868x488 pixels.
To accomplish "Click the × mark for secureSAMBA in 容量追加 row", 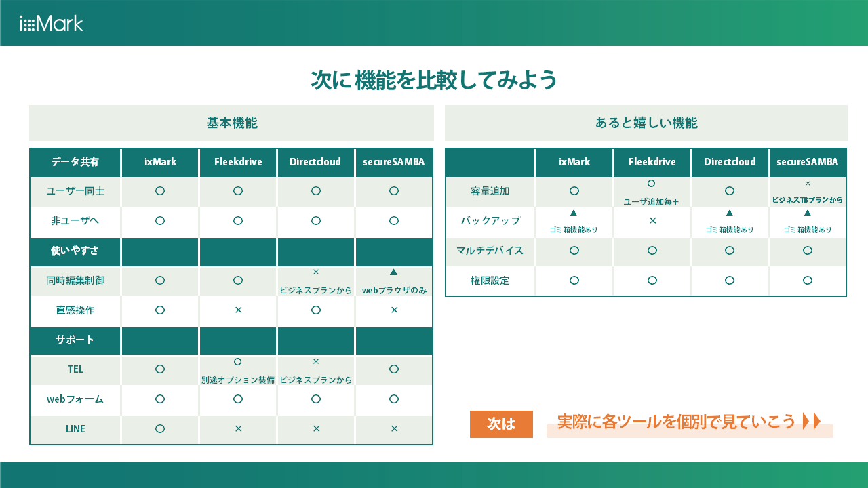I will tap(808, 184).
